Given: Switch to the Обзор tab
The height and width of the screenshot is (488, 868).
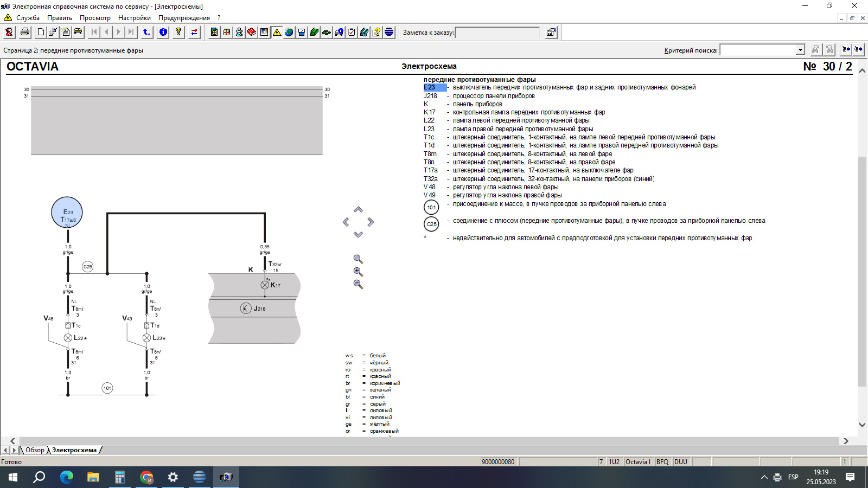Looking at the screenshot, I should pos(35,450).
